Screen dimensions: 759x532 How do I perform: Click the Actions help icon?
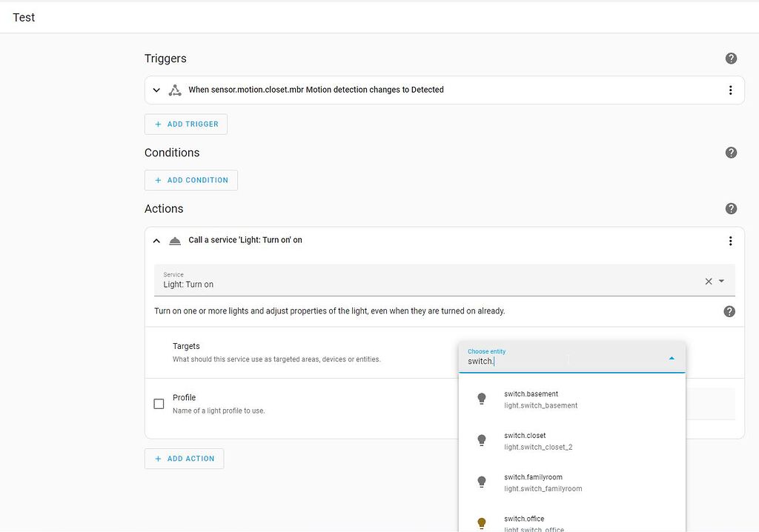[731, 208]
